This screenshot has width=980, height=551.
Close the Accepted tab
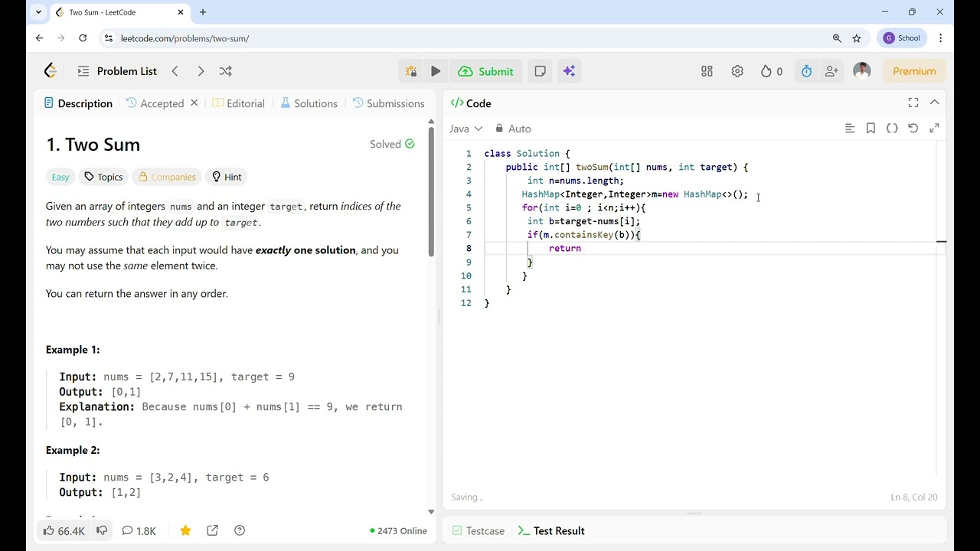[194, 103]
